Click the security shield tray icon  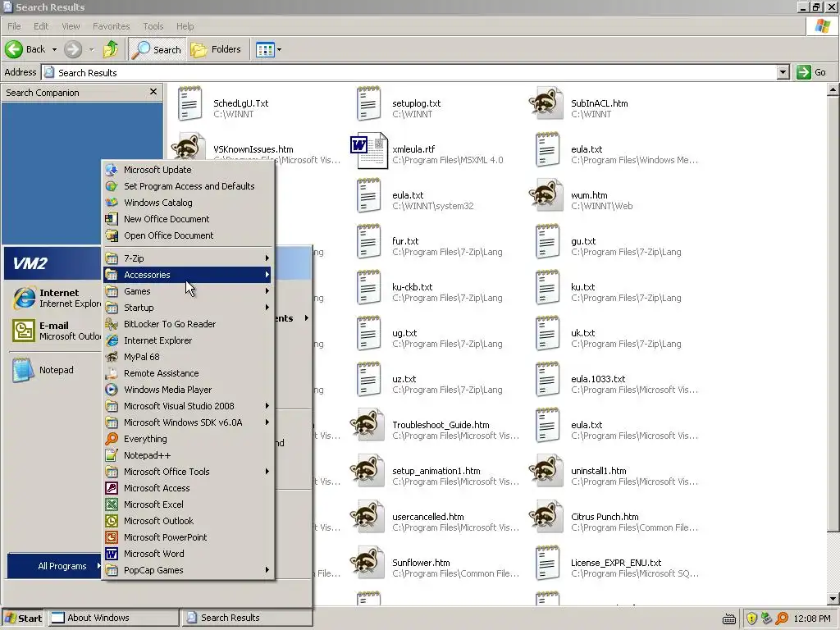pos(751,619)
